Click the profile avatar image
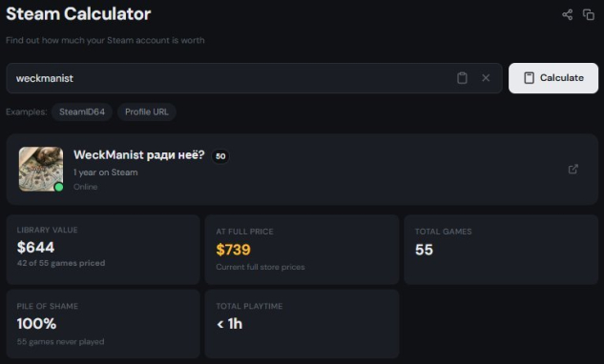Screen dimensions: 604x364 [x=41, y=169]
